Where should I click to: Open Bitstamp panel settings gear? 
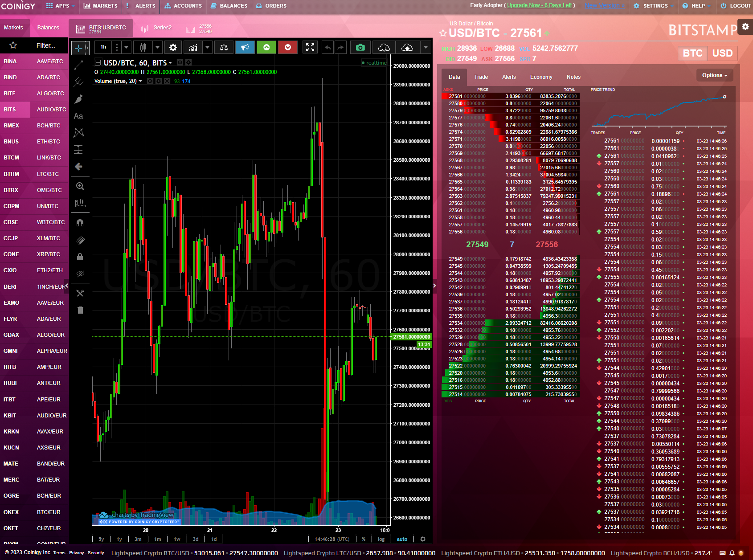tap(745, 27)
